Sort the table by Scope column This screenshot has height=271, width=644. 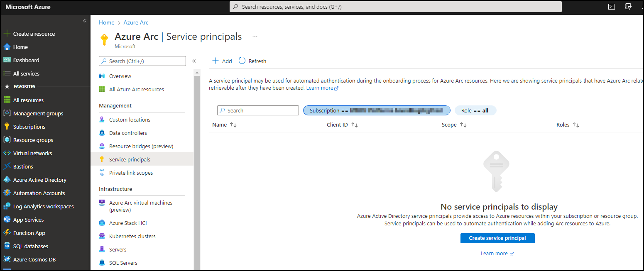(x=454, y=125)
